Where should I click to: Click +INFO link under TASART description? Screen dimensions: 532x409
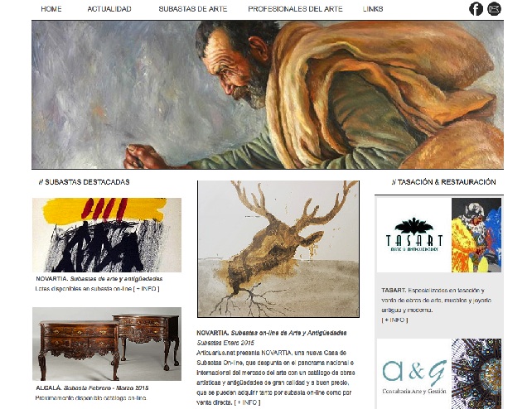click(x=394, y=320)
